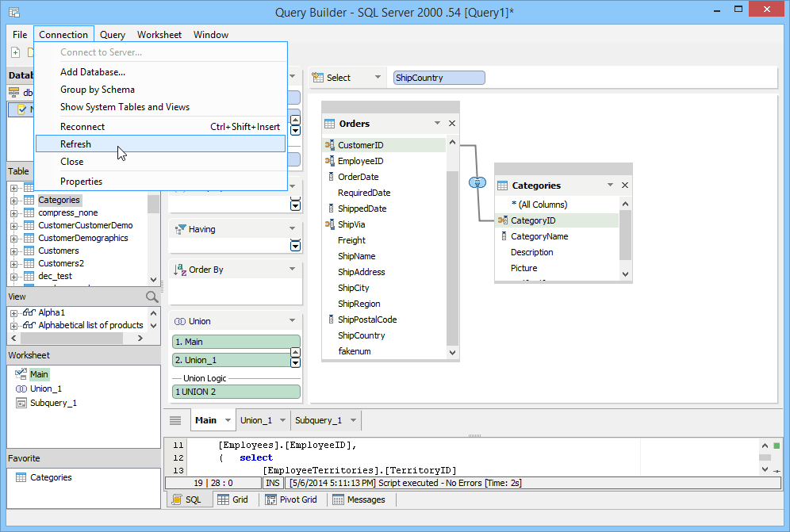
Task: Click the db connection tree icon
Action: 14,92
